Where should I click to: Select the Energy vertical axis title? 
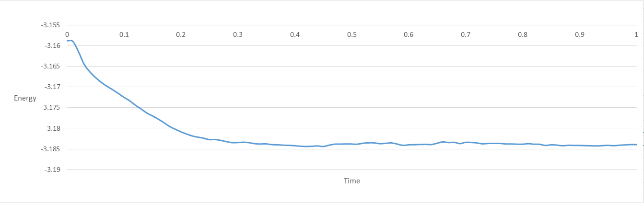pyautogui.click(x=26, y=99)
